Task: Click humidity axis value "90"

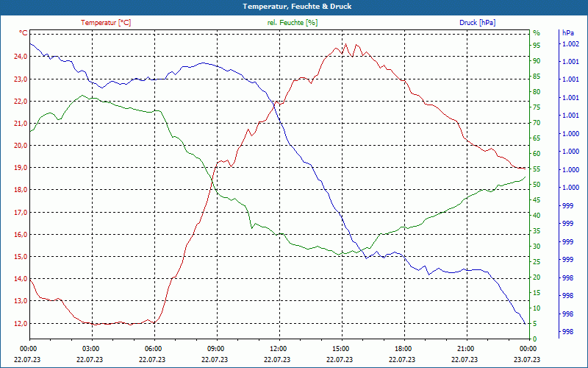Action: (x=537, y=61)
